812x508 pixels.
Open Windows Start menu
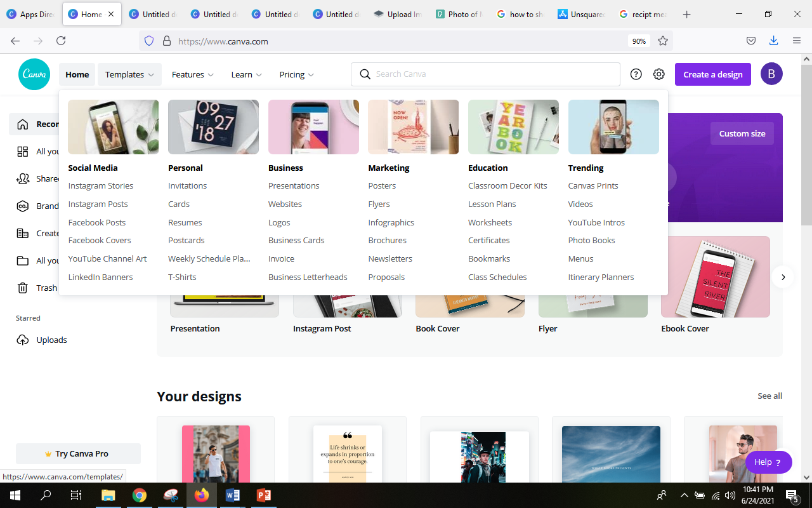(15, 495)
